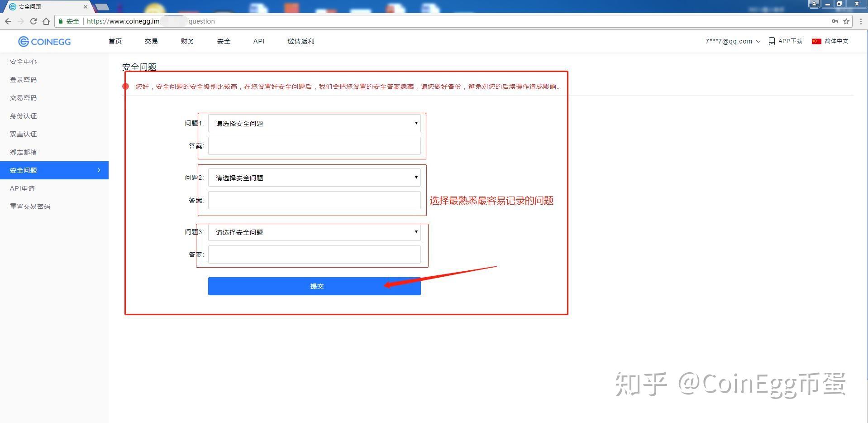Click the APP下载 link

tap(790, 41)
